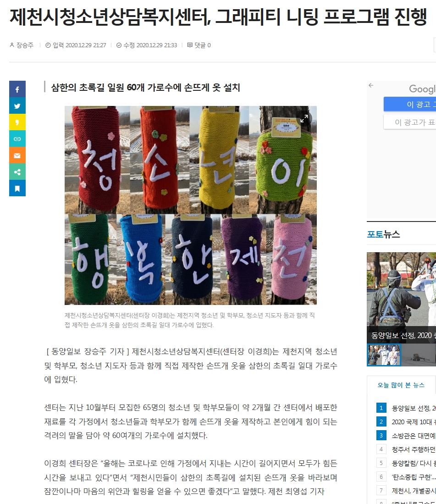Viewport: 436px width, 504px height.
Task: Copy article link with chain icon
Action: click(x=17, y=139)
